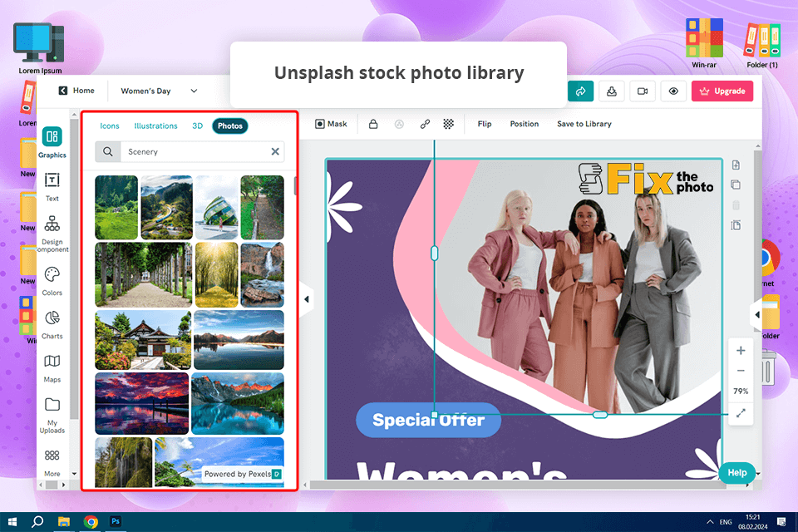This screenshot has height=532, width=798.
Task: Open the Maps panel
Action: click(x=52, y=368)
